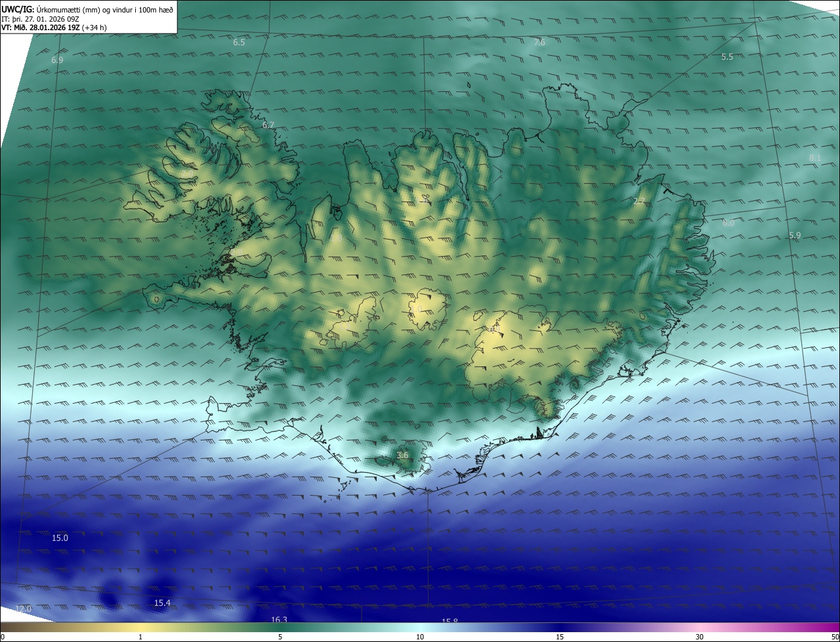Click the yellow color band above tick 1

pyautogui.click(x=140, y=627)
